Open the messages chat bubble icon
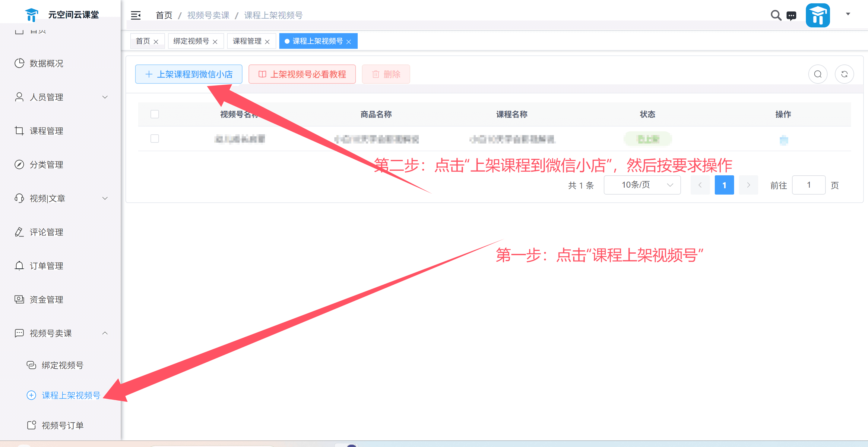 (x=791, y=15)
